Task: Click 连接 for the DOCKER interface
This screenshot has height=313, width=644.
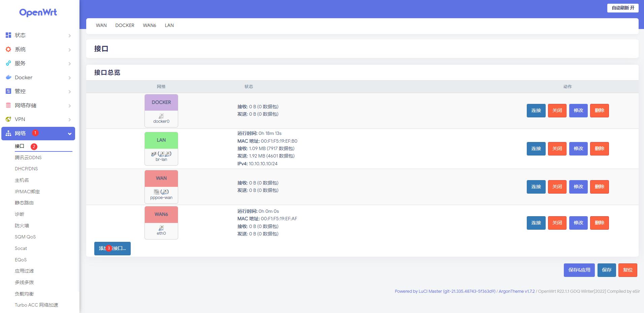Action: coord(536,111)
